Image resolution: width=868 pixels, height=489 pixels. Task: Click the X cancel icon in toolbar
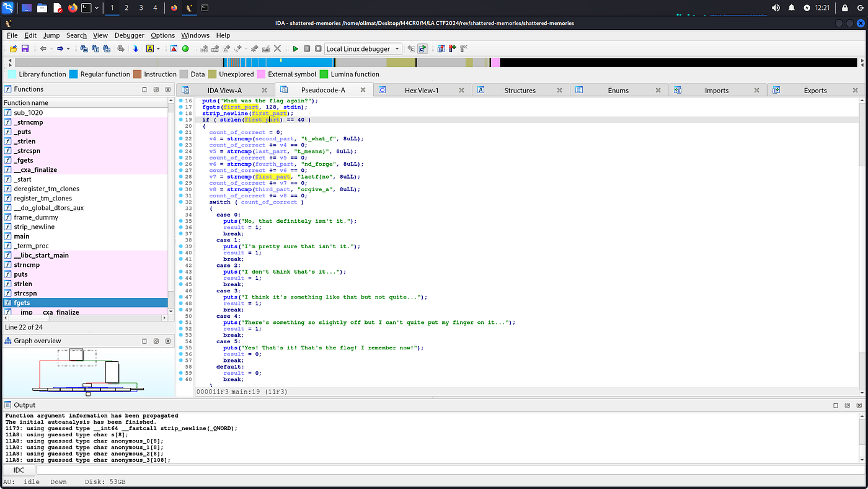(x=277, y=48)
